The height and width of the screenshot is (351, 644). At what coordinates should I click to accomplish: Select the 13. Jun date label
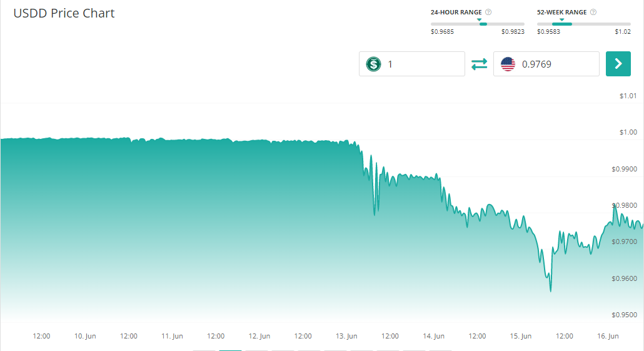tap(346, 336)
